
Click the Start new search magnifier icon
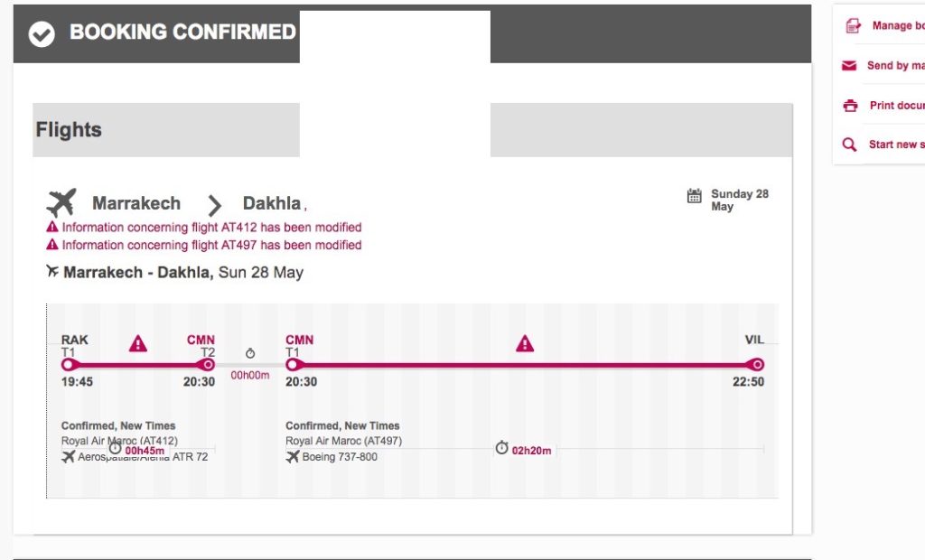point(849,145)
